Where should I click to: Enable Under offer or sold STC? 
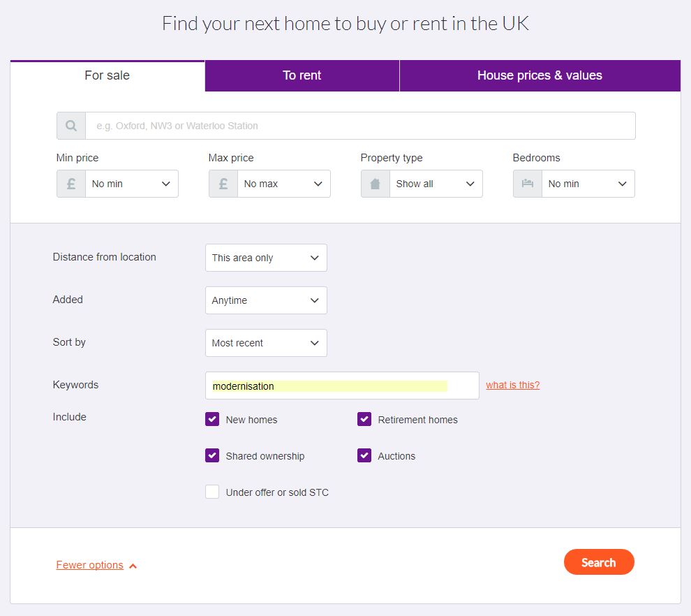pyautogui.click(x=212, y=492)
